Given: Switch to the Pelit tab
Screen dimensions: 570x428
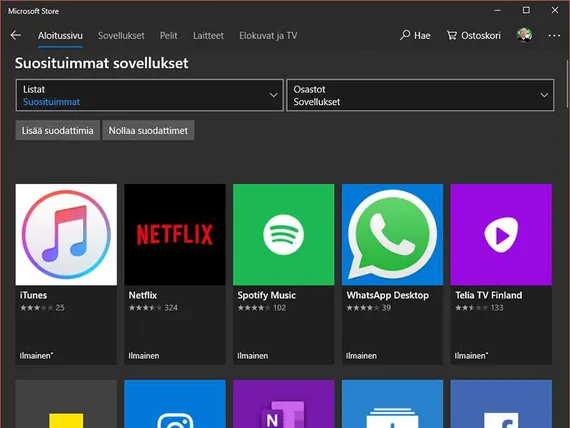Looking at the screenshot, I should (169, 36).
